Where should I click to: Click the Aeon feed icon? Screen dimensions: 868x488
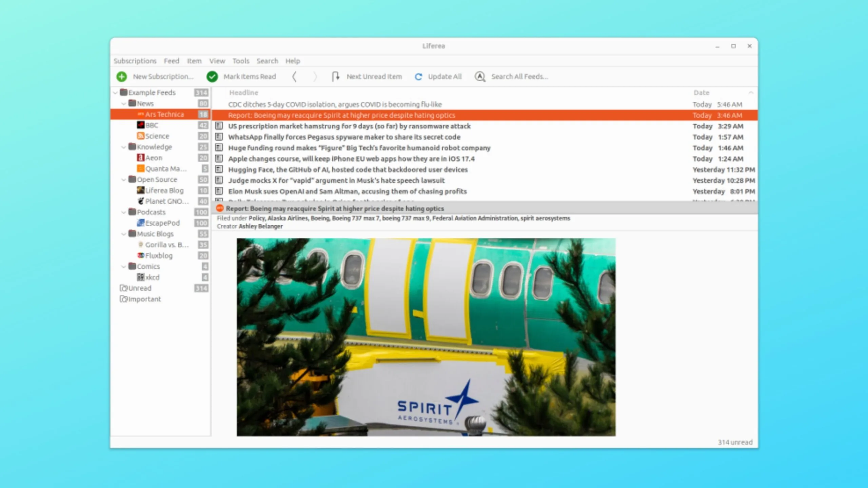(x=141, y=158)
